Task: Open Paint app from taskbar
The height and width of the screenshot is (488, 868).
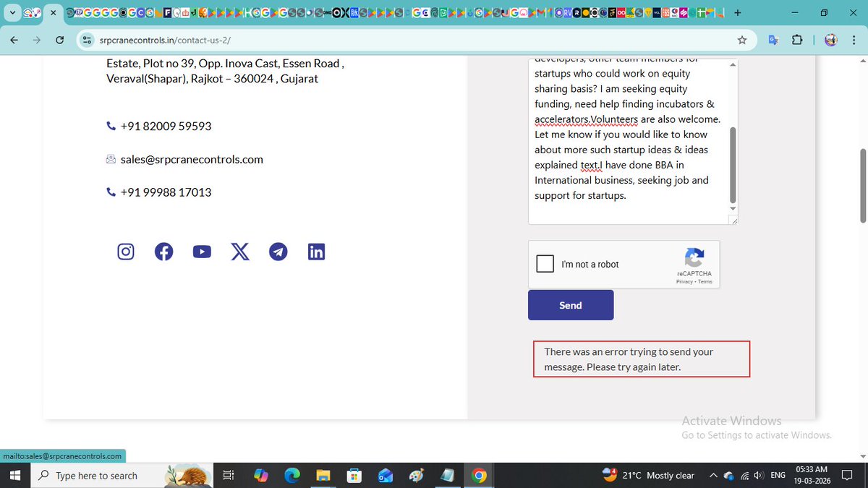Action: point(416,475)
